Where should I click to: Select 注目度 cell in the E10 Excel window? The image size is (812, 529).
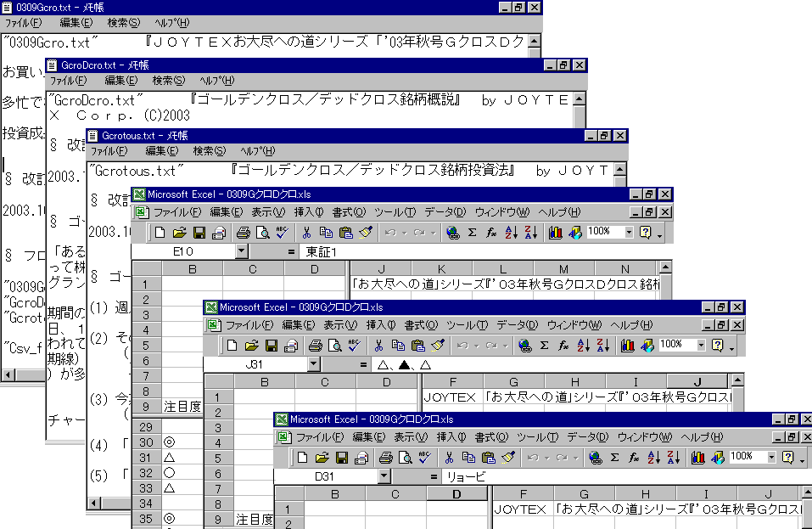point(182,407)
